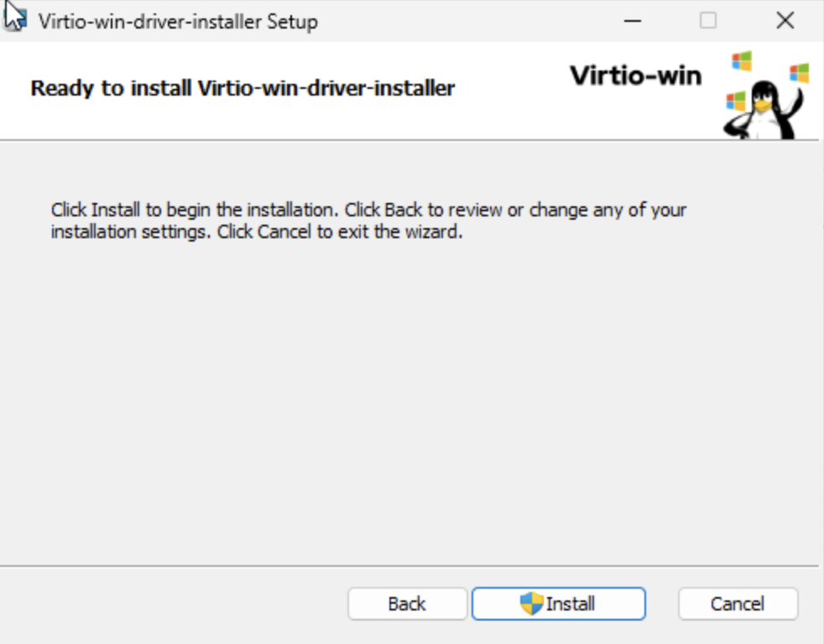Click the greyed-out maximize button
The width and height of the screenshot is (824, 644).
click(708, 21)
